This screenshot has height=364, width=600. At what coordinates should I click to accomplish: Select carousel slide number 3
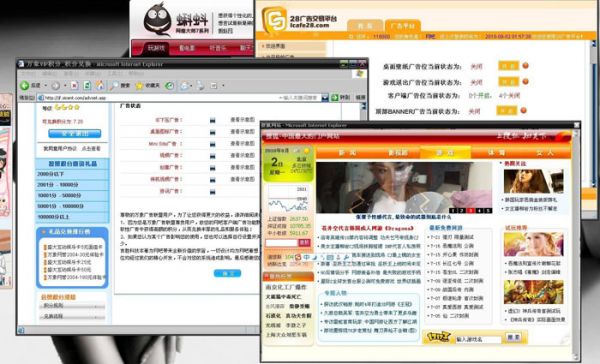coord(471,211)
